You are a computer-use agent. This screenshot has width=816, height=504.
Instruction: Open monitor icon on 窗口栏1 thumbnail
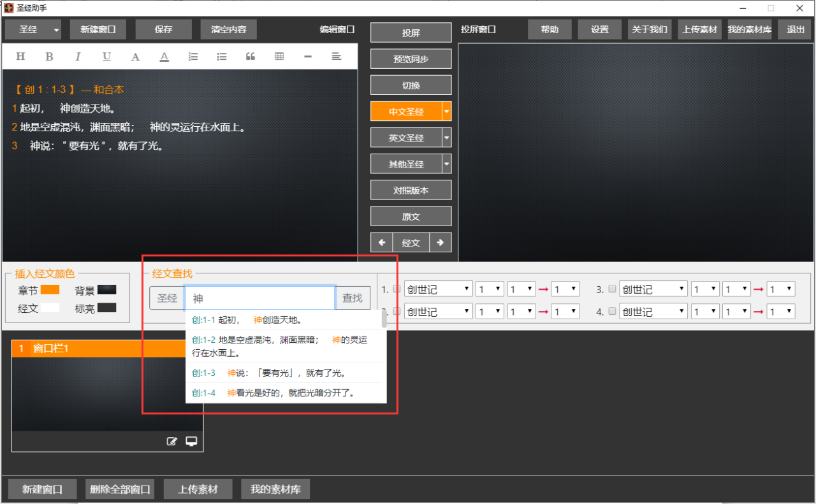pyautogui.click(x=191, y=442)
